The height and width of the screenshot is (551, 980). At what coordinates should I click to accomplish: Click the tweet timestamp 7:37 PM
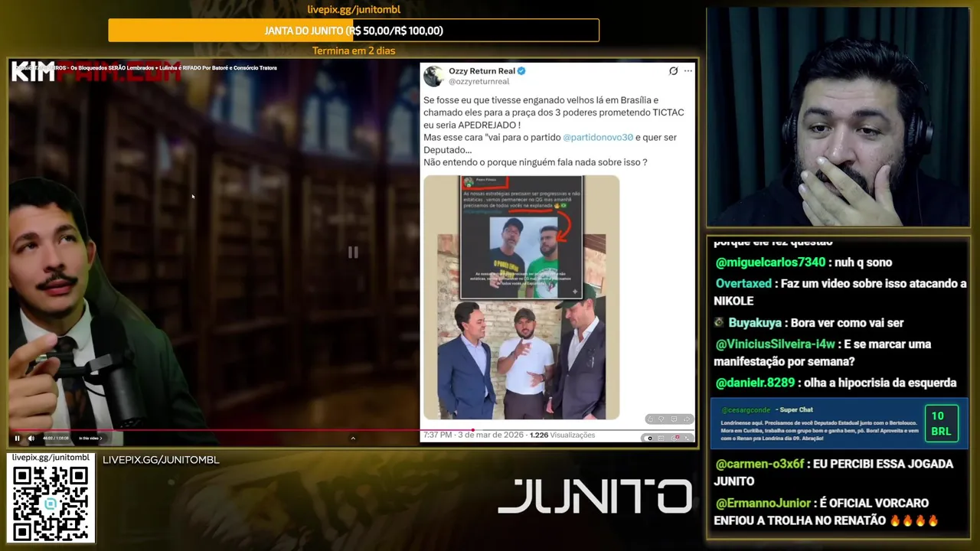click(x=437, y=435)
